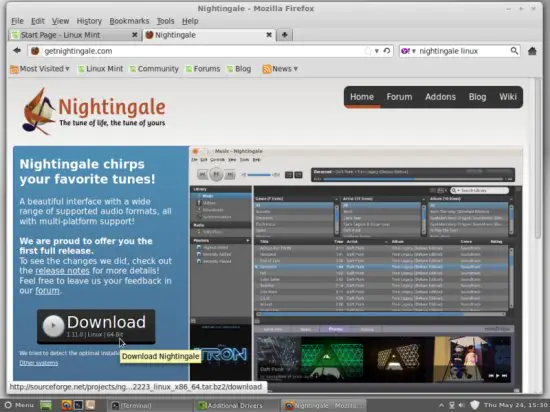This screenshot has width=550, height=412.
Task: Open the Wiki nav link
Action: coord(508,97)
